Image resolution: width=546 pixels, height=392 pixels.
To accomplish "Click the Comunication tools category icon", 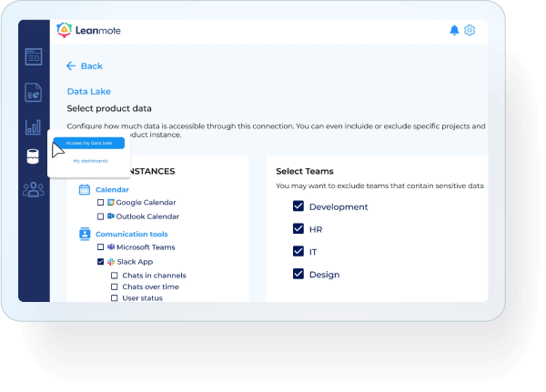I will (x=85, y=234).
